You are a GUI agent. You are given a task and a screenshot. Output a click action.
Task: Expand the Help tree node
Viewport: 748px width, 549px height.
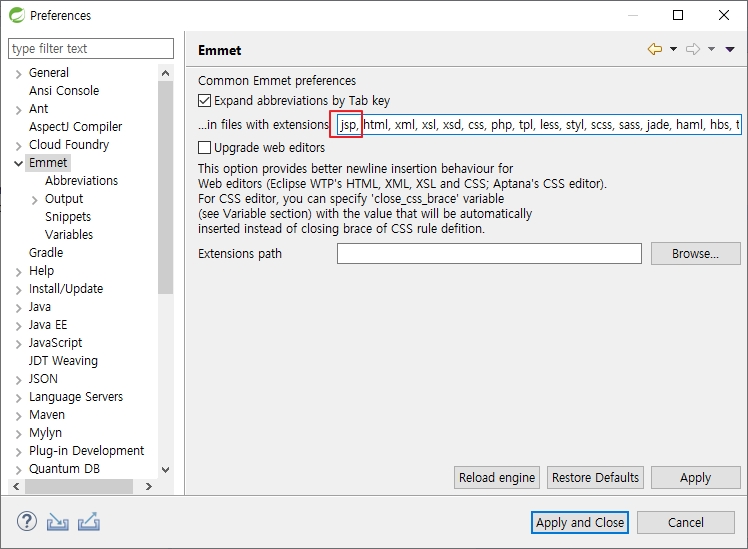[x=19, y=272]
